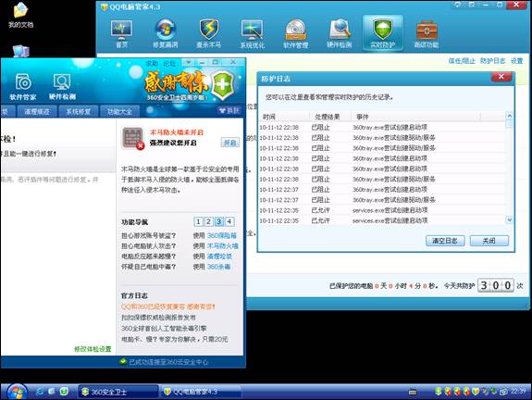Screen dimensions: 532x400
Task: Click the firewall-off warning icon
Action: (x=132, y=138)
